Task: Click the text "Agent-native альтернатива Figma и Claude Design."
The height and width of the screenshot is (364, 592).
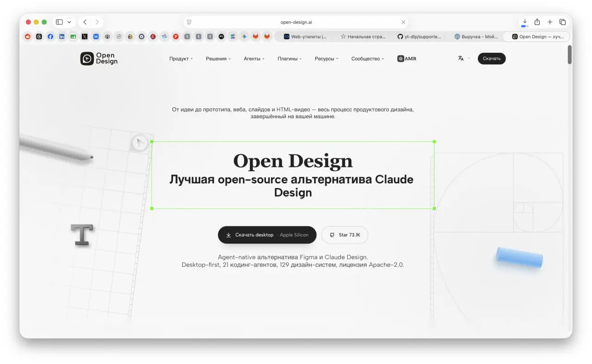Action: (x=293, y=257)
